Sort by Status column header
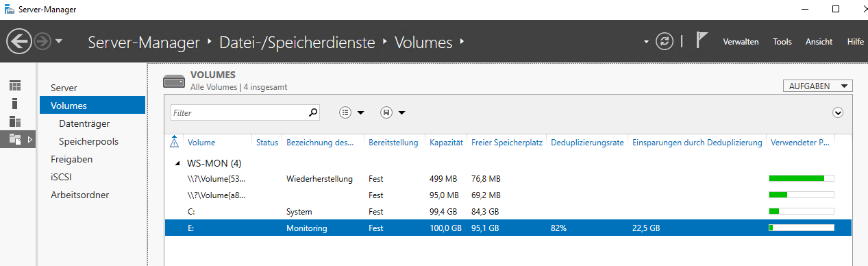Viewport: 868px width, 266px height. 267,143
